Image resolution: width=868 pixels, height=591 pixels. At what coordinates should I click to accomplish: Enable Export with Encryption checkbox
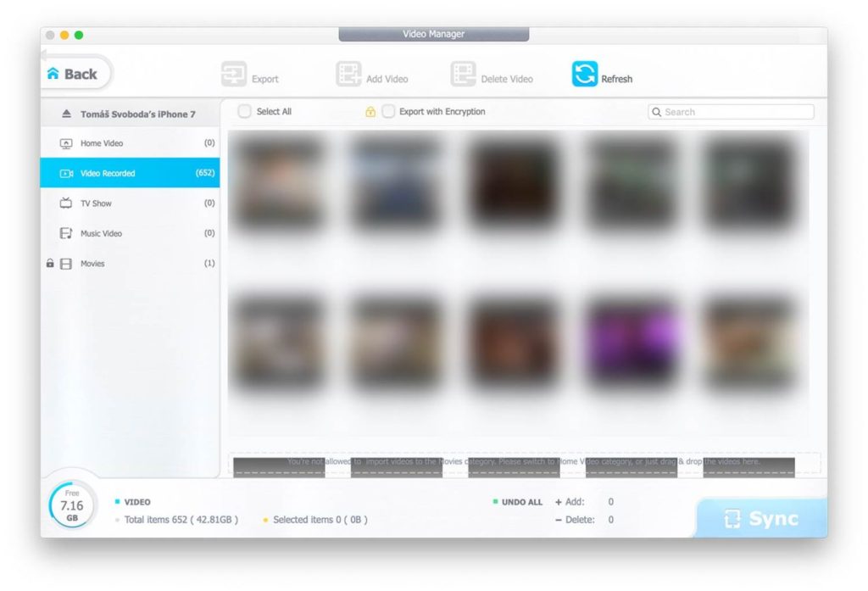pos(388,112)
